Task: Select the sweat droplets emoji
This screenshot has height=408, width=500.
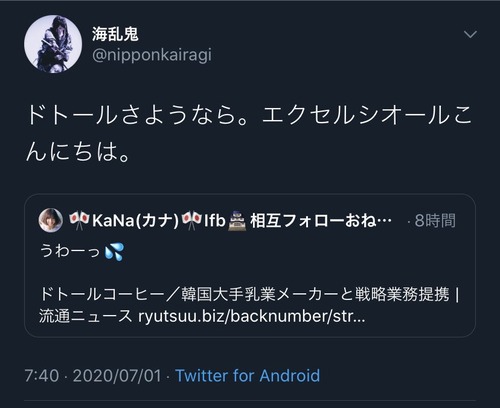Action: pos(114,251)
